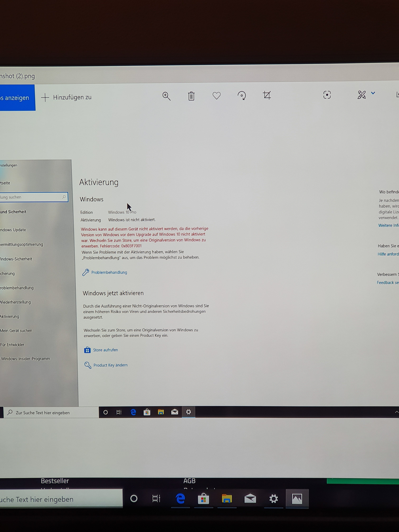The height and width of the screenshot is (532, 399).
Task: Open Mail app from bottom taskbar
Action: click(250, 499)
